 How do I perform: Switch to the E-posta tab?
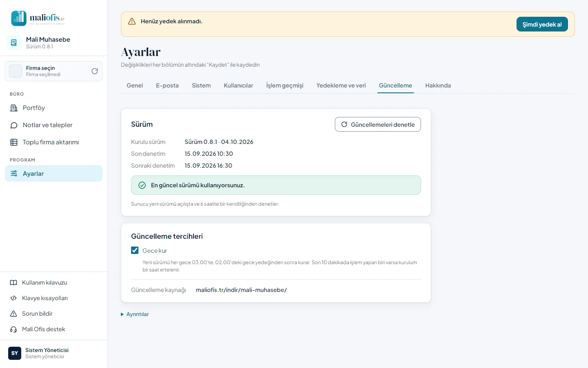pyautogui.click(x=167, y=85)
